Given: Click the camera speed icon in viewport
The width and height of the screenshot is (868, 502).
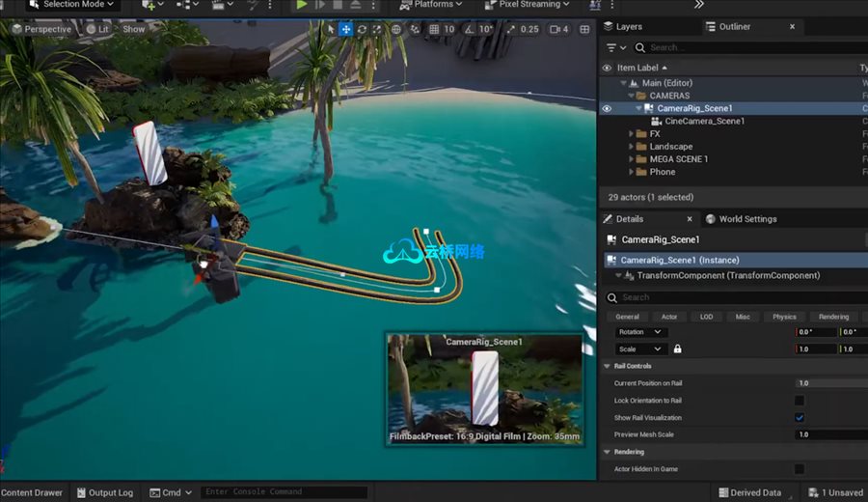Looking at the screenshot, I should click(x=553, y=29).
